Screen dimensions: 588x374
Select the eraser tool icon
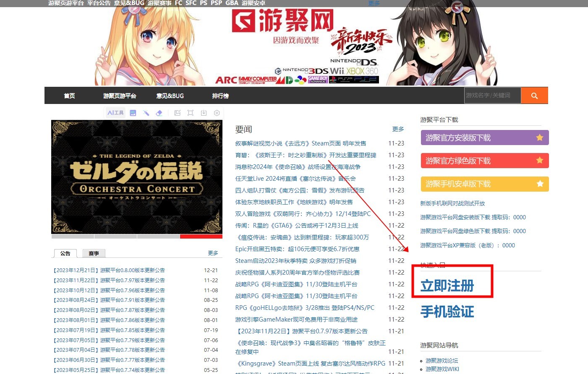coord(159,113)
